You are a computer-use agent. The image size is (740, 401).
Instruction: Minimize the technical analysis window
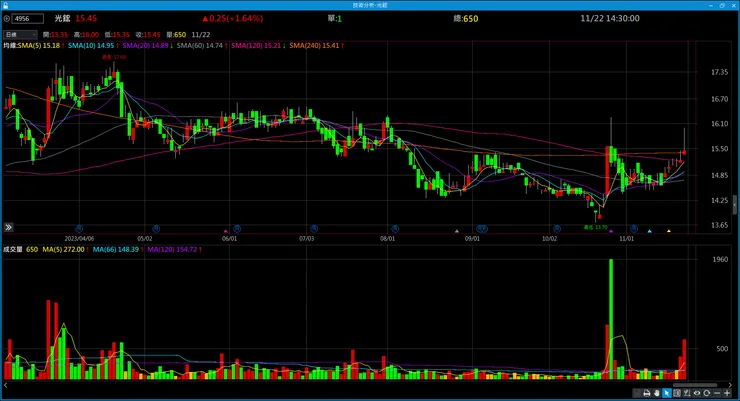tap(711, 5)
